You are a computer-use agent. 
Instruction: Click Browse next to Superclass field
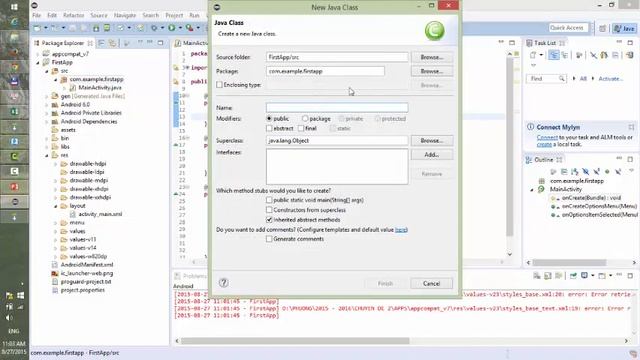point(432,140)
